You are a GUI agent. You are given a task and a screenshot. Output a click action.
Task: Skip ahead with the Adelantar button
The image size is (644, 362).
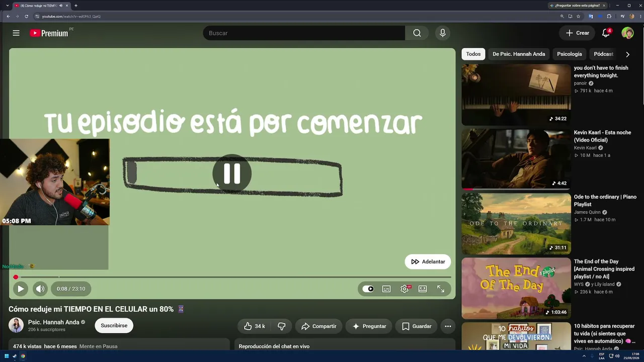point(428,261)
